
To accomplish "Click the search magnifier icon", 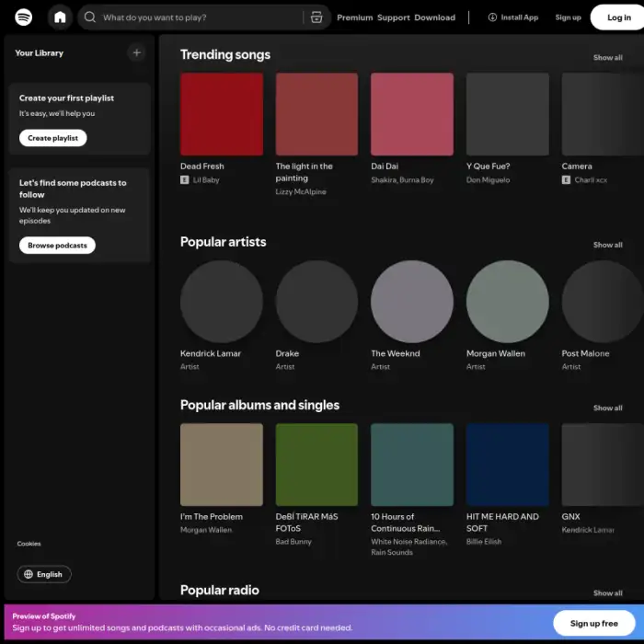I will point(90,17).
